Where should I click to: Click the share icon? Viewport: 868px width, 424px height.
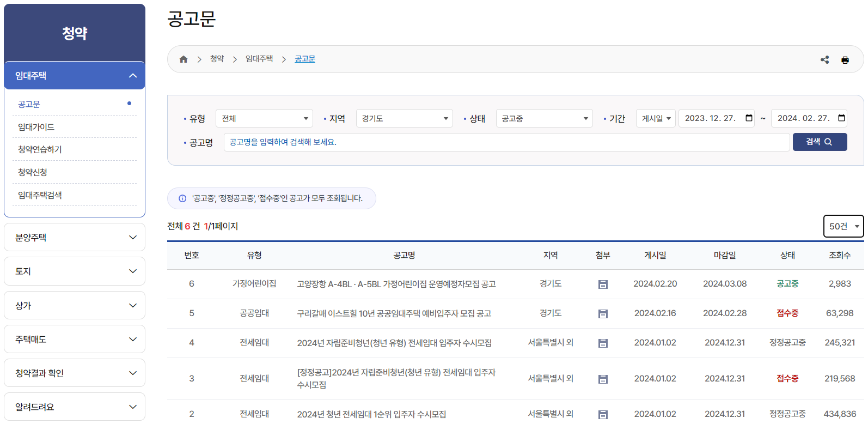point(825,60)
